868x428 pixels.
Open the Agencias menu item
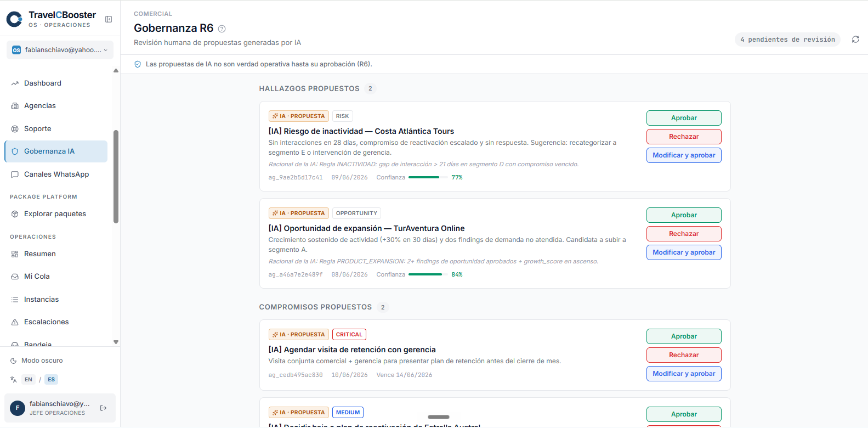coord(56,106)
